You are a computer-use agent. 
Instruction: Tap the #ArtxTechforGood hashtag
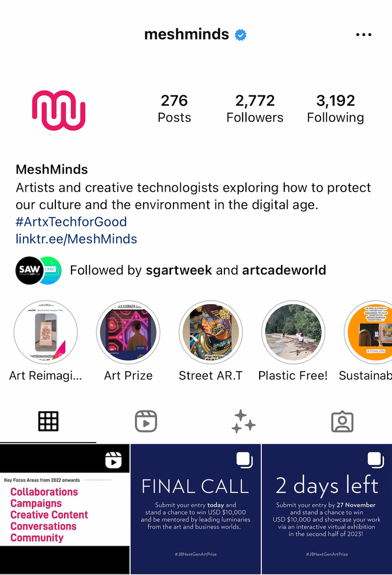[71, 222]
